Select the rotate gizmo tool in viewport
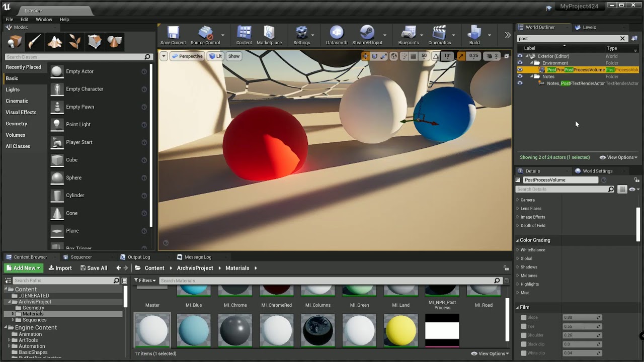 (375, 56)
